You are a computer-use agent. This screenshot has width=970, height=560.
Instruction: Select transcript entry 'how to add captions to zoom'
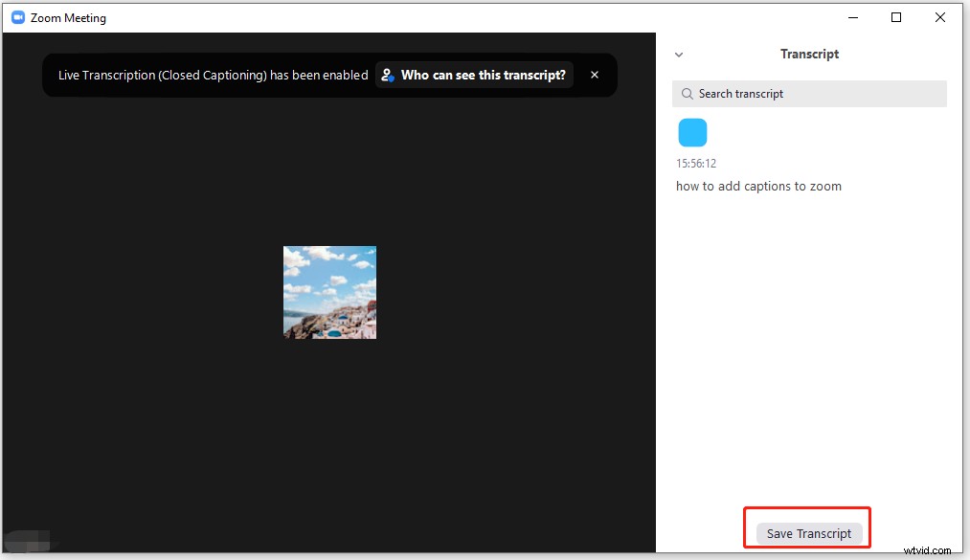pos(758,186)
